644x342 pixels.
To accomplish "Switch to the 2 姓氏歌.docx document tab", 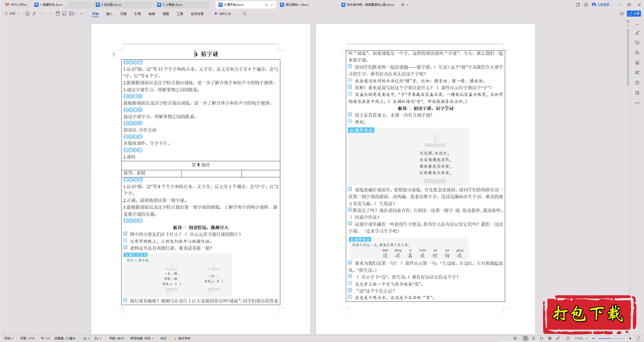I will coord(123,5).
